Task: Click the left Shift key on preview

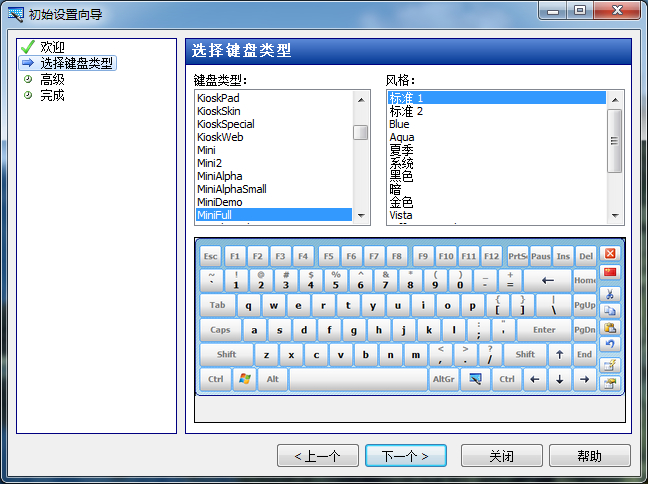Action: 226,355
